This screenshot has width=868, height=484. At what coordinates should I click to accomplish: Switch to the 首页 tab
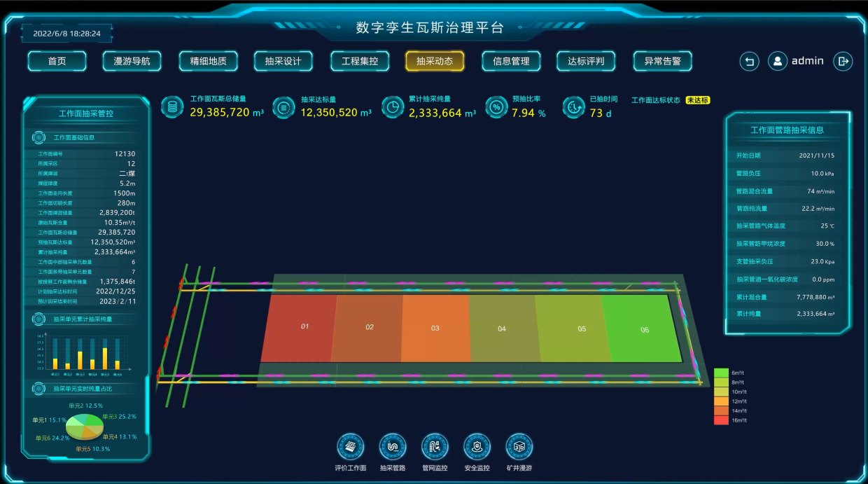tap(57, 61)
